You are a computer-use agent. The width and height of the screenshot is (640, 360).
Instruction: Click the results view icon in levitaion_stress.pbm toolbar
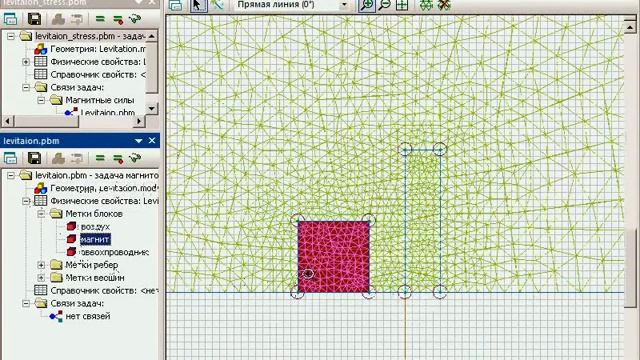click(x=135, y=19)
